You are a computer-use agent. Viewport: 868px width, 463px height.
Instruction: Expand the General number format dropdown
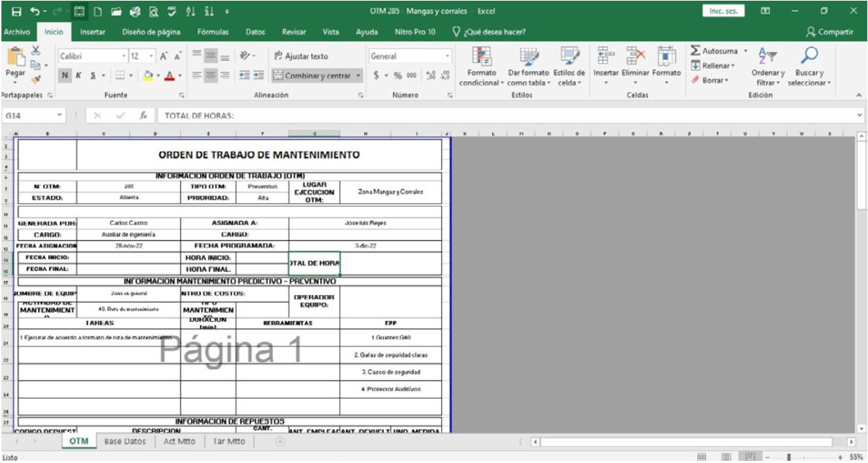click(448, 56)
